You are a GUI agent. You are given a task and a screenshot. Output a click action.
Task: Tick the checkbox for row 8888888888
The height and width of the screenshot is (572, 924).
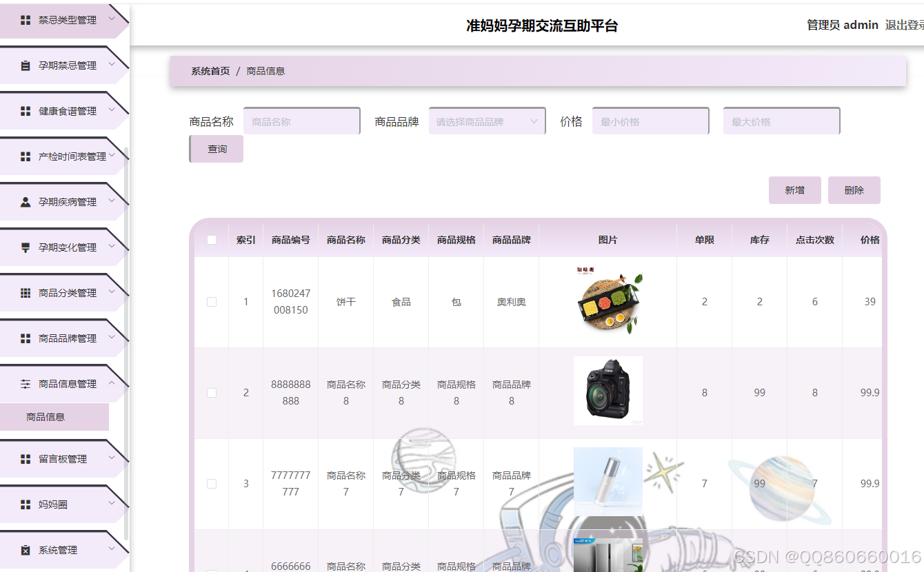coord(212,393)
